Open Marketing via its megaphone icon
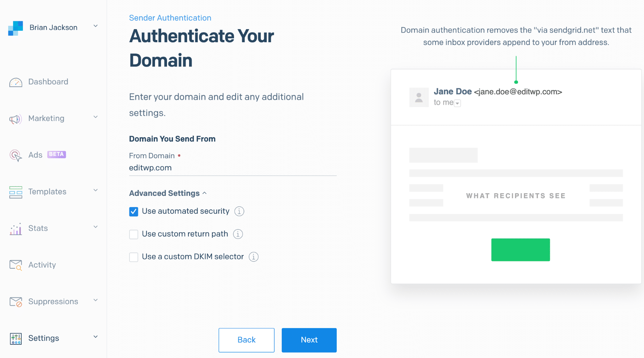This screenshot has height=358, width=644. point(15,119)
